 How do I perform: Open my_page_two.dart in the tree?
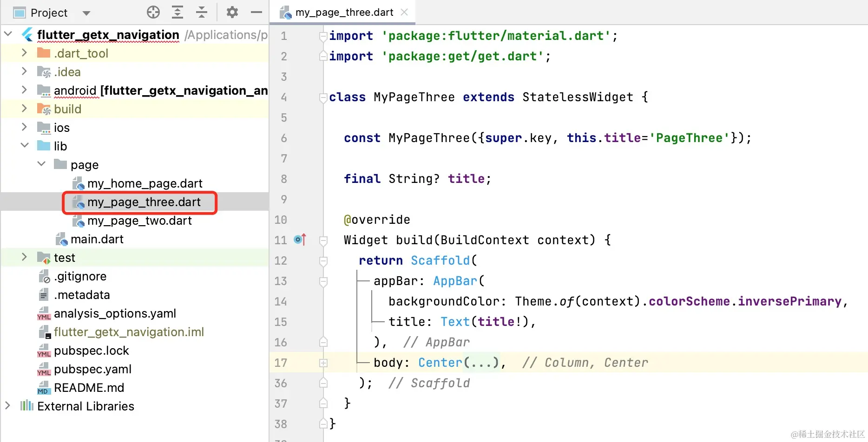pos(139,221)
